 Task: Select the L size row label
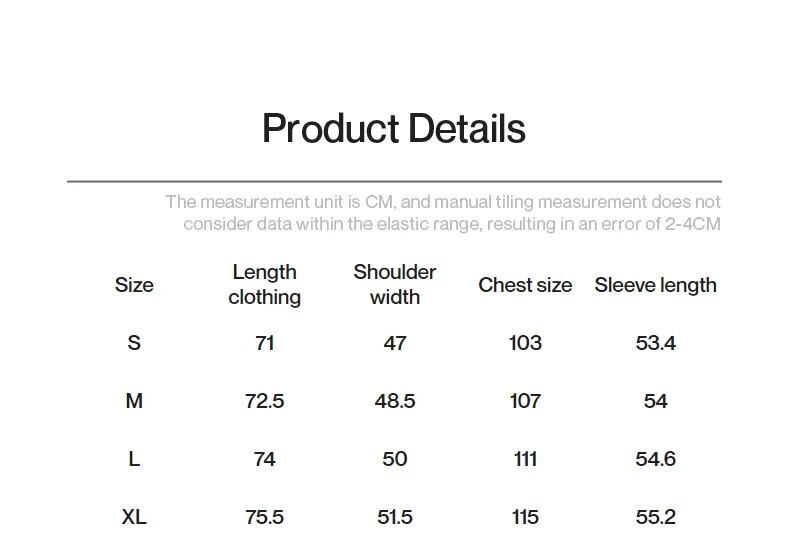pyautogui.click(x=134, y=459)
